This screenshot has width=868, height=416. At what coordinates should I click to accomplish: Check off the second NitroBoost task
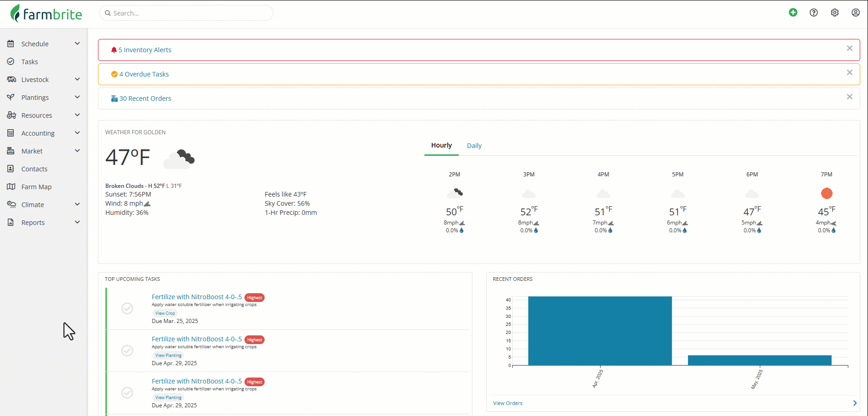[127, 350]
